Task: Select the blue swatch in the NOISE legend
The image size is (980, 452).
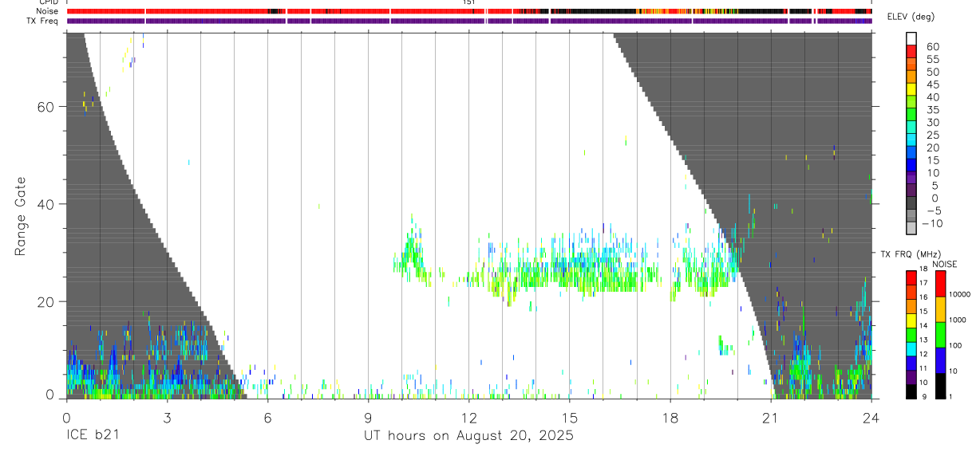Action: [941, 360]
